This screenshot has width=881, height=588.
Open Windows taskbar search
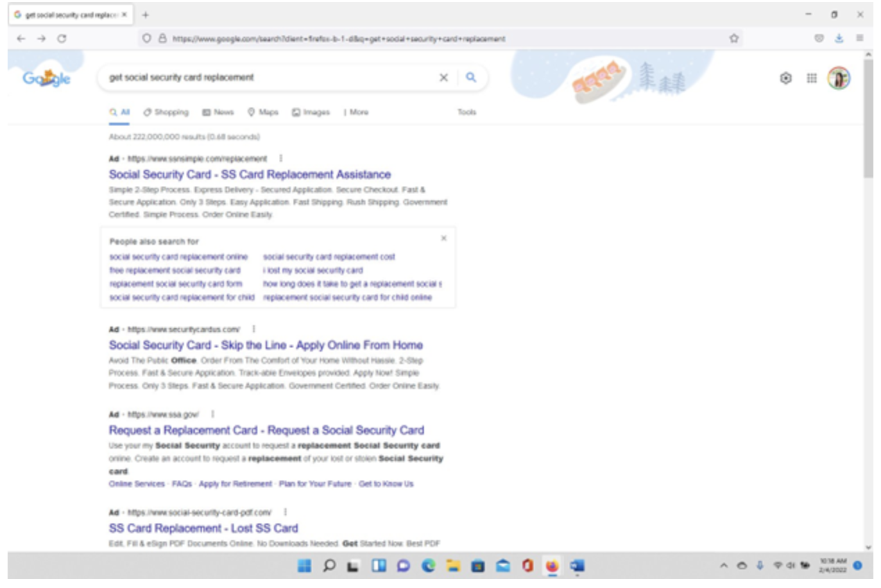(330, 567)
